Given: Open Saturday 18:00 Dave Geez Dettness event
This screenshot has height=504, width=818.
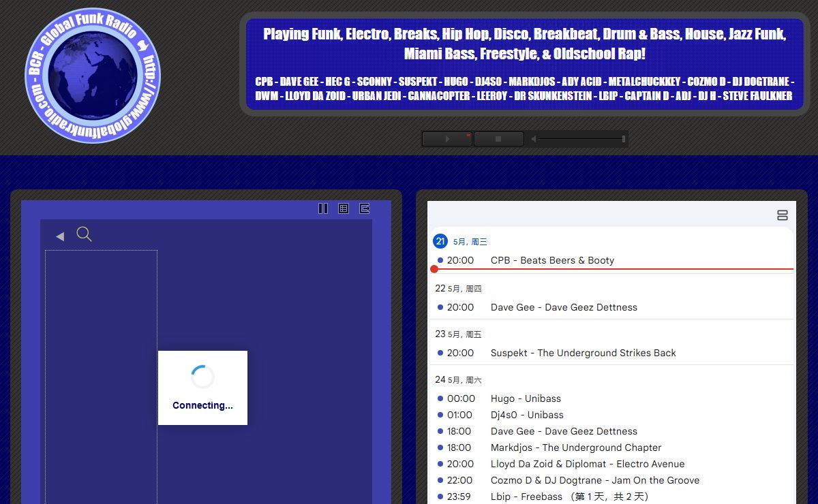Looking at the screenshot, I should [611, 431].
